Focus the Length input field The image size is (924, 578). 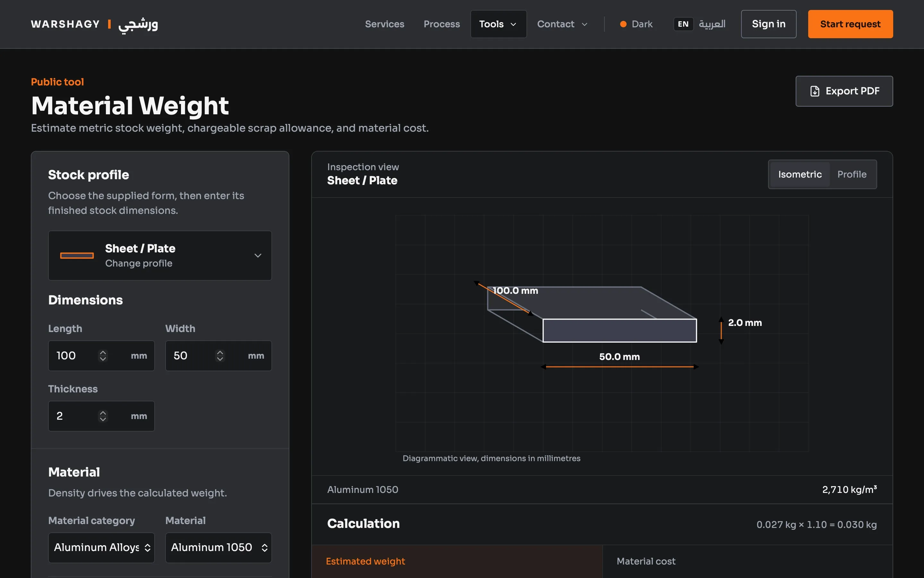[x=101, y=355]
